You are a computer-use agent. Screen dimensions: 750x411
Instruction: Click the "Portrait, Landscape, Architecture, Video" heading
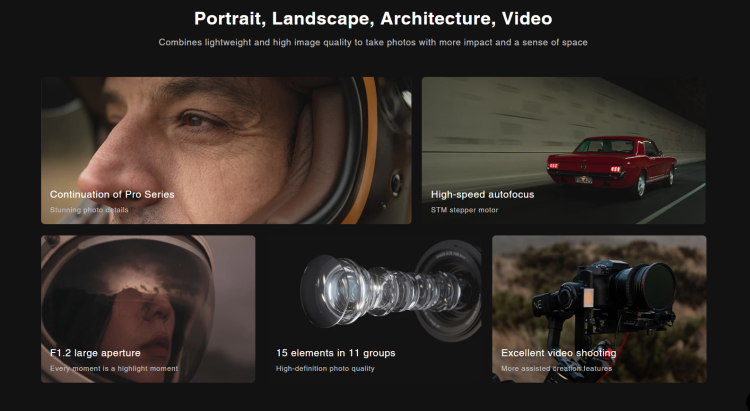click(373, 18)
